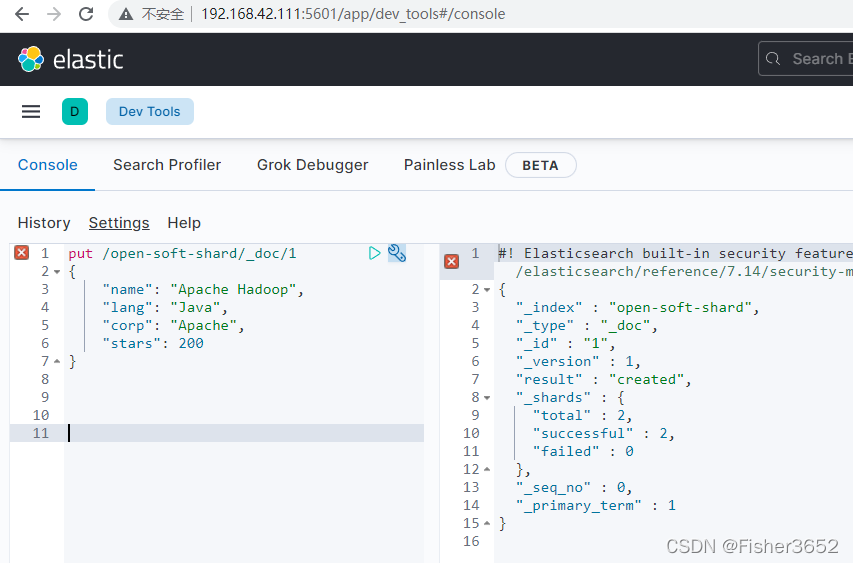Click editor line number 8 in gutter
This screenshot has height=563, width=853.
(x=45, y=379)
